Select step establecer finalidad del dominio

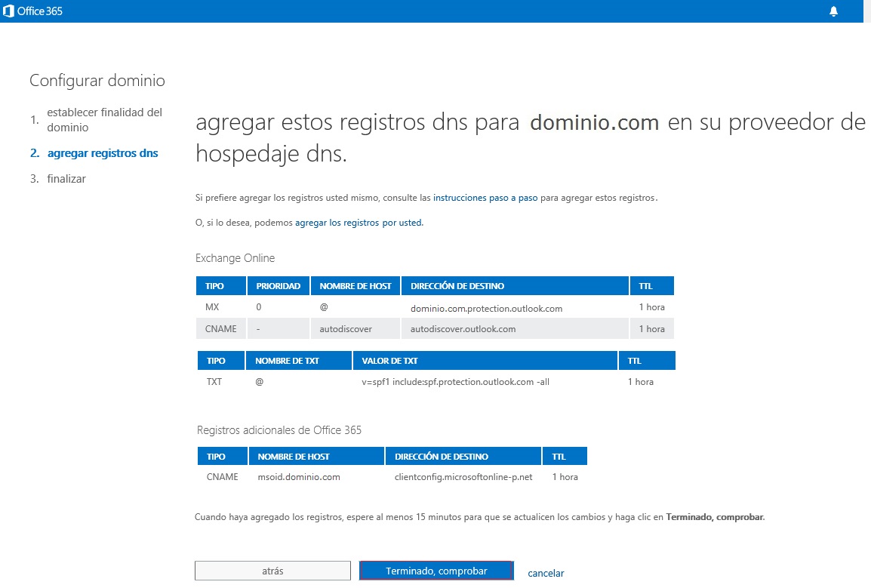tap(104, 120)
